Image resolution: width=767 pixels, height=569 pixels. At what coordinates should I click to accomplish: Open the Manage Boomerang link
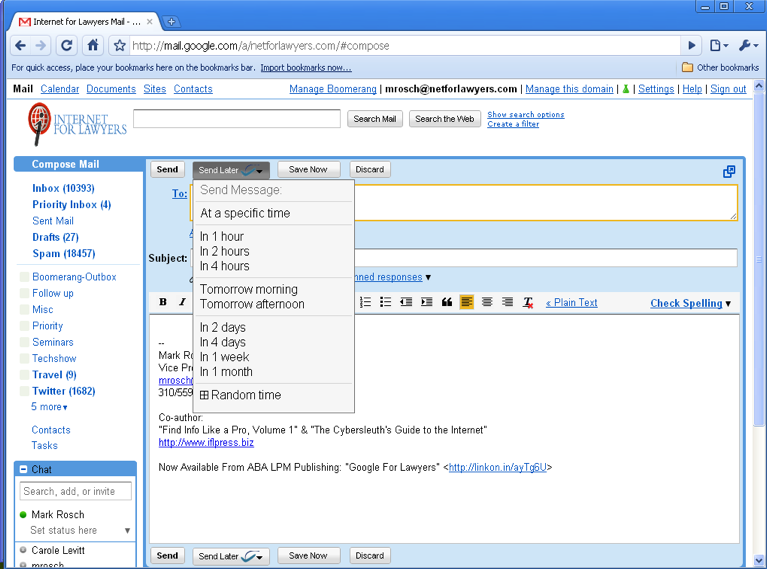coord(333,89)
